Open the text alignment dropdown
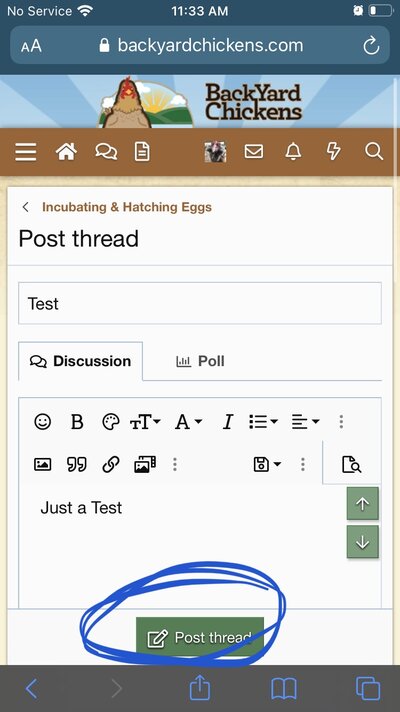Screen dimensions: 400x712 pyautogui.click(x=305, y=422)
